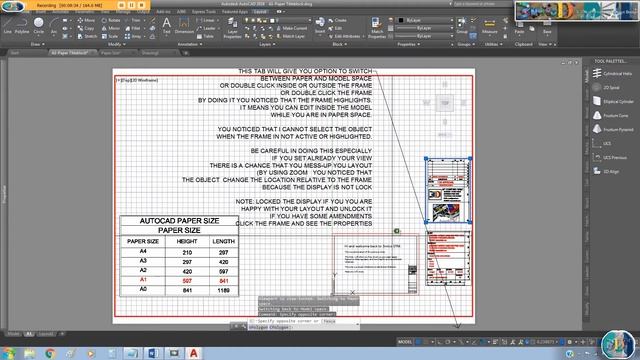
Task: Expand the Modify panel
Action: click(x=116, y=44)
